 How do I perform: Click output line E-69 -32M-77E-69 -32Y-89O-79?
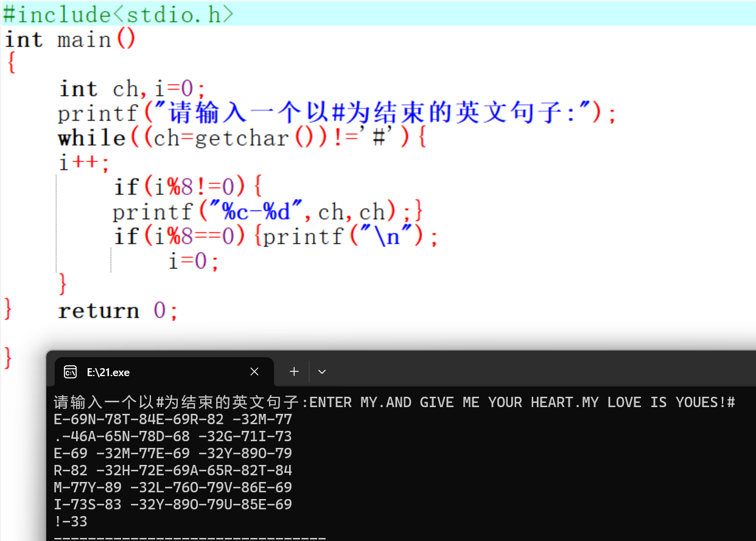173,453
